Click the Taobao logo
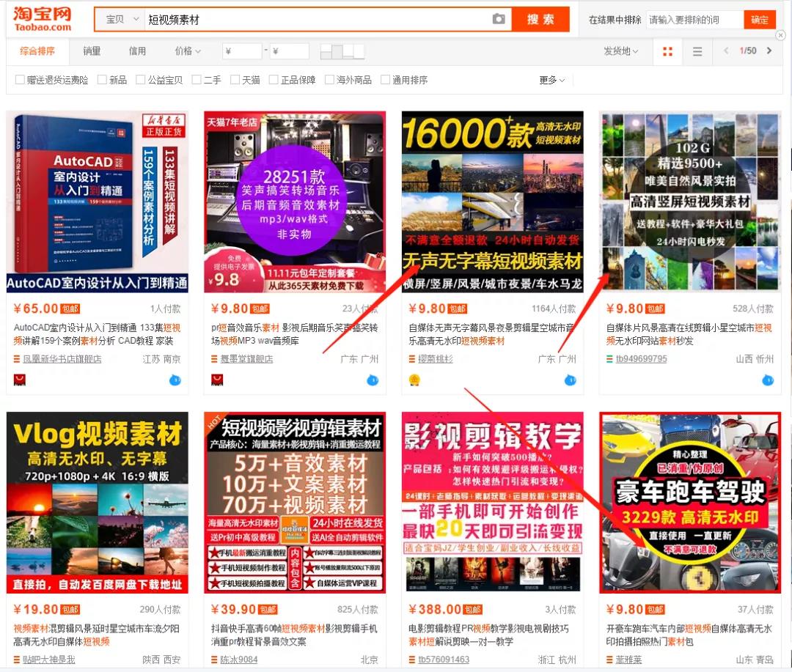 click(43, 19)
